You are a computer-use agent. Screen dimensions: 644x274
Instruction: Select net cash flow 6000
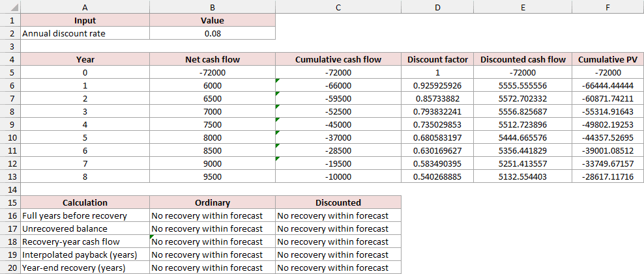click(x=212, y=86)
